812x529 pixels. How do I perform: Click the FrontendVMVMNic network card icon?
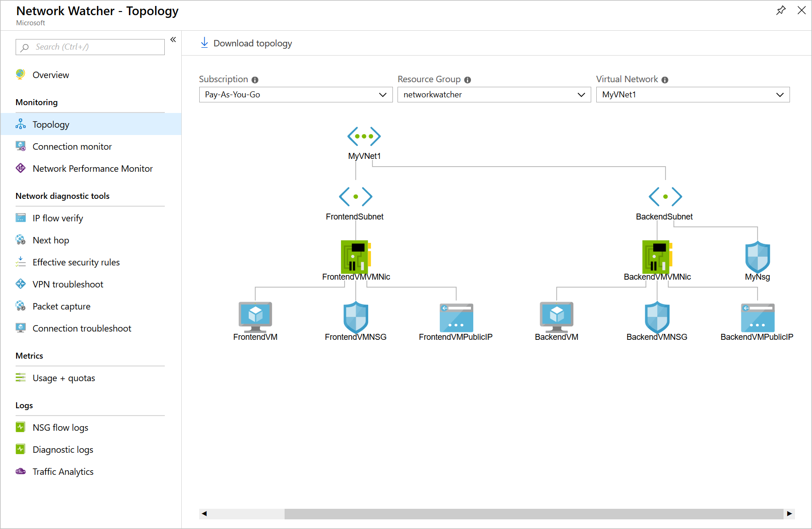356,256
